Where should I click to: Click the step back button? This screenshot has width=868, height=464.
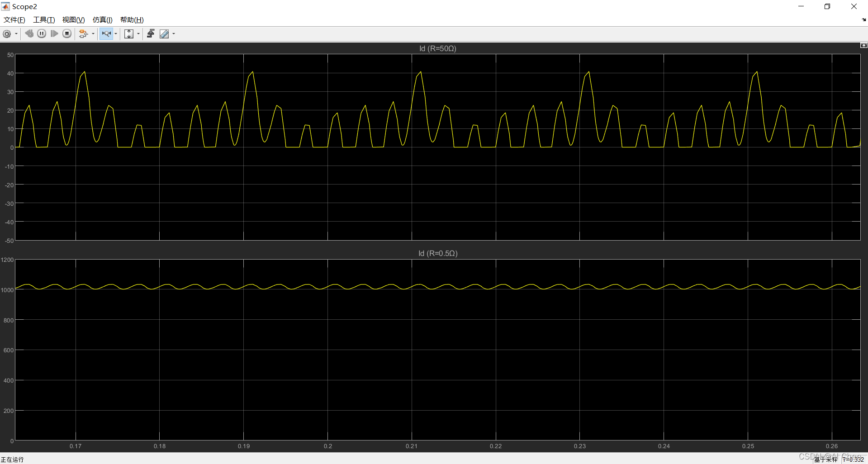coord(29,33)
